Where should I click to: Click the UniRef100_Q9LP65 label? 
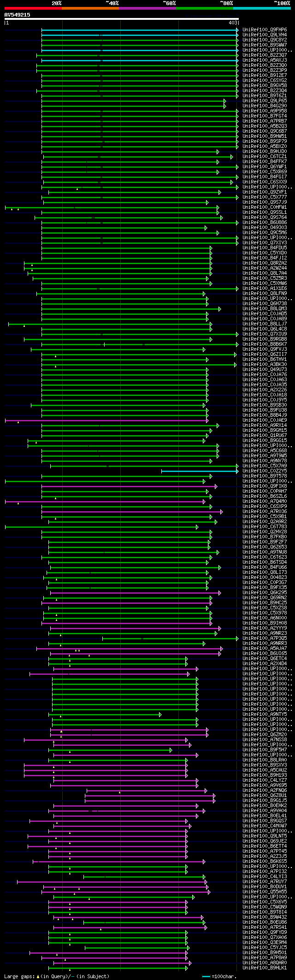(265, 100)
